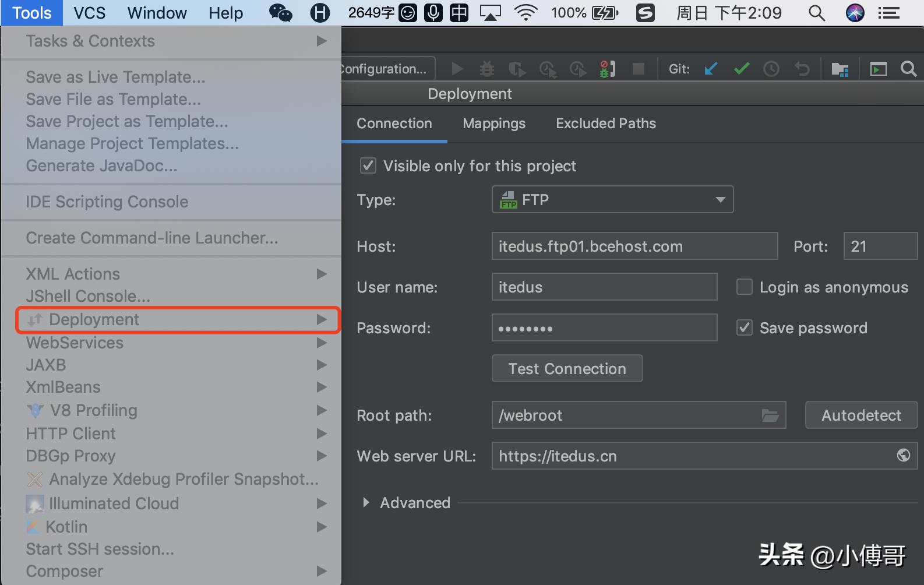Image resolution: width=924 pixels, height=585 pixels.
Task: Expand the Advanced section
Action: point(366,502)
